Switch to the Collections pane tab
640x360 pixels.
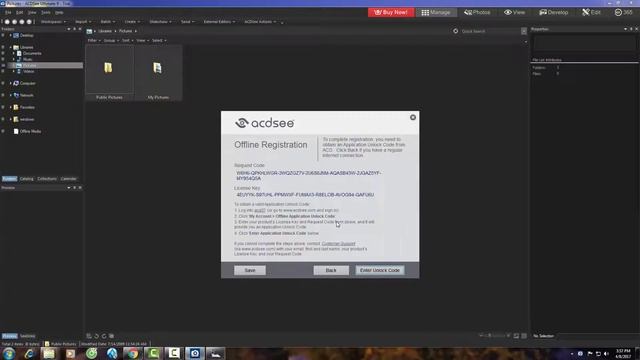(x=47, y=179)
